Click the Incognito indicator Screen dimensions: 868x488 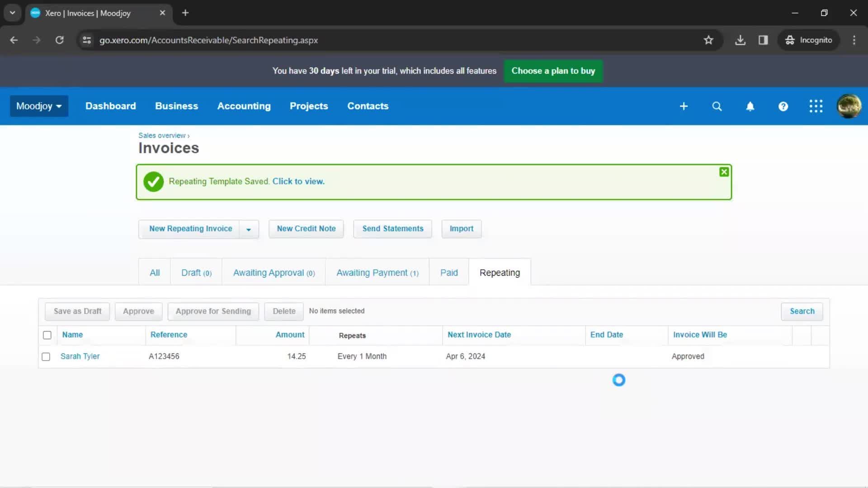[808, 40]
